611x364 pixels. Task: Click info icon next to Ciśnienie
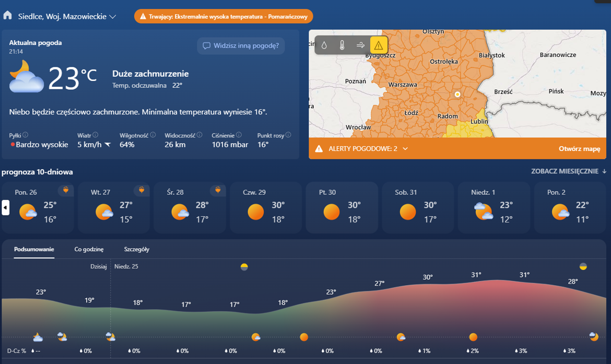pyautogui.click(x=239, y=135)
